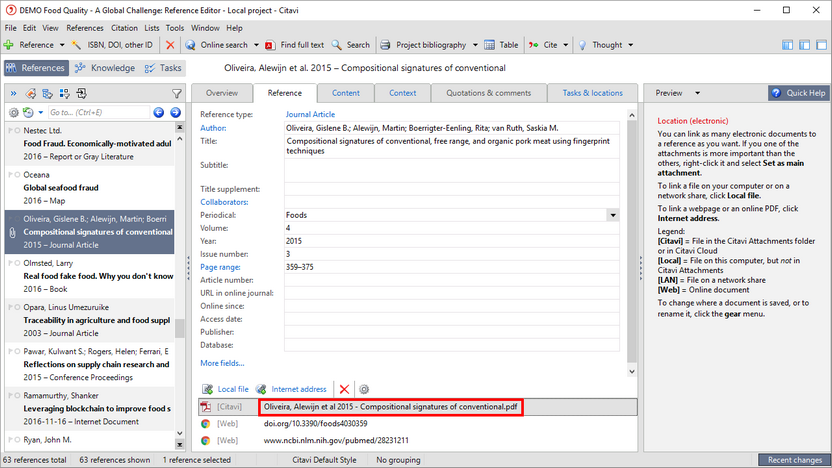Click the last window layout icon at top right

[821, 45]
